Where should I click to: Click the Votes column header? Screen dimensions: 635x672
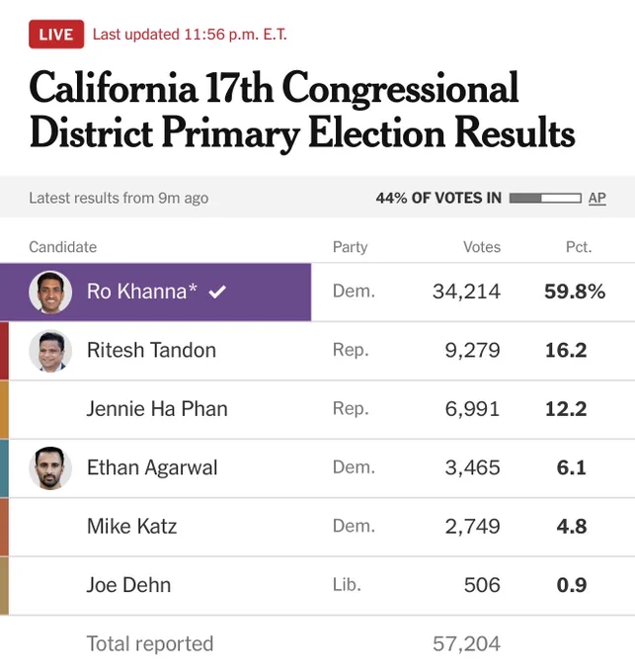pyautogui.click(x=482, y=247)
